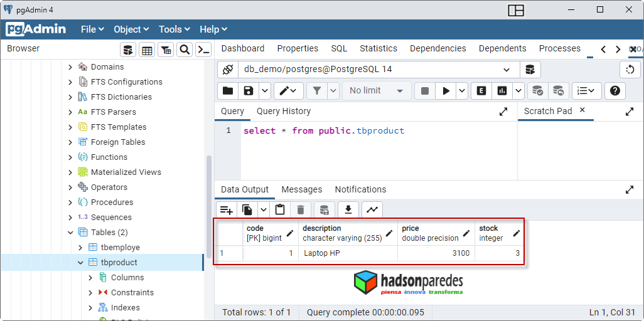
Task: Open Filter options dropdown arrow
Action: point(333,91)
